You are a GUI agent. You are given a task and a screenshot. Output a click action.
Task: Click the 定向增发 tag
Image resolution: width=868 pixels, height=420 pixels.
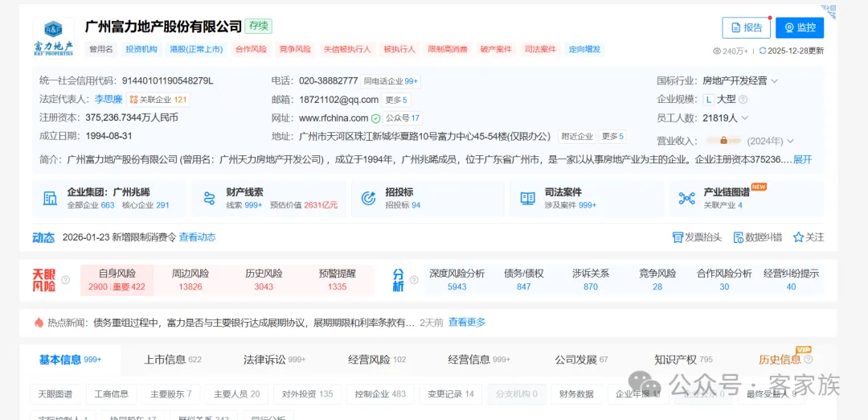point(584,49)
